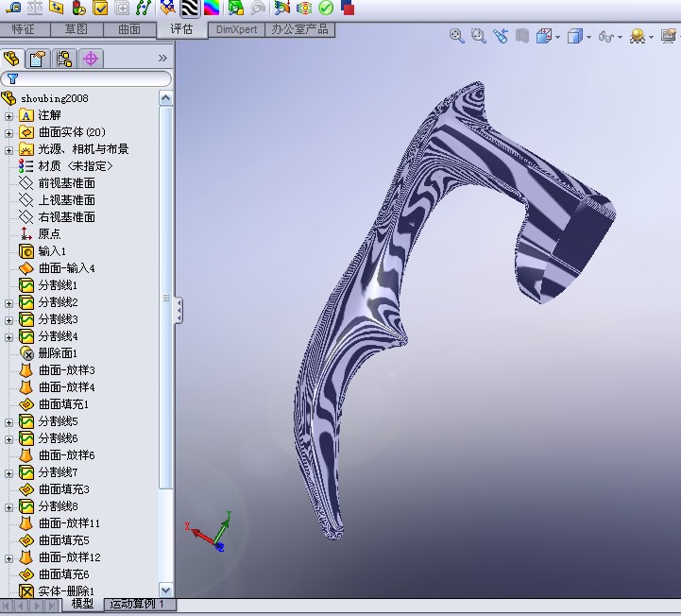Toggle the Curvature rainbow display
Screen dimensions: 681x616
click(x=212, y=8)
